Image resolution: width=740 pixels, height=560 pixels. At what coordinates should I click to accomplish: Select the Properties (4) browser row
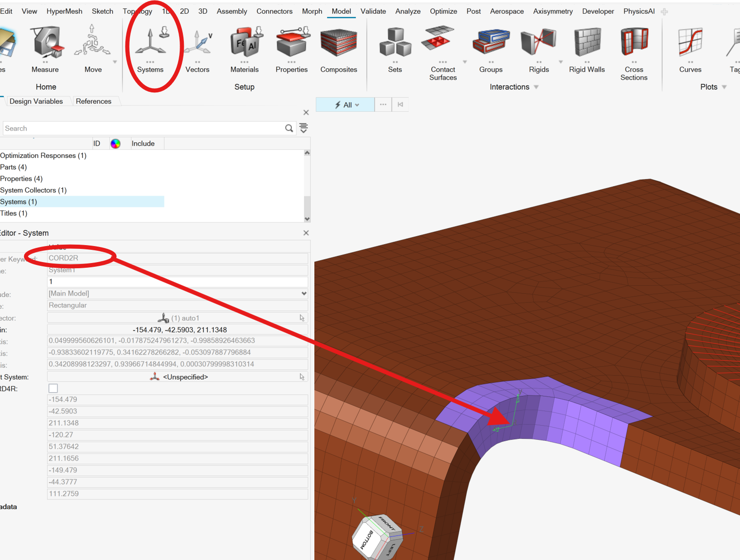(21, 179)
